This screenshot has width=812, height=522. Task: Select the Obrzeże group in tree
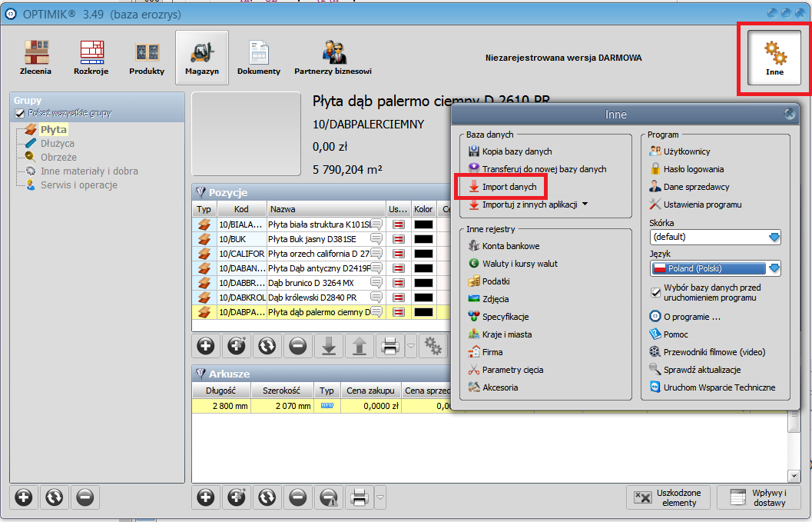pos(58,158)
